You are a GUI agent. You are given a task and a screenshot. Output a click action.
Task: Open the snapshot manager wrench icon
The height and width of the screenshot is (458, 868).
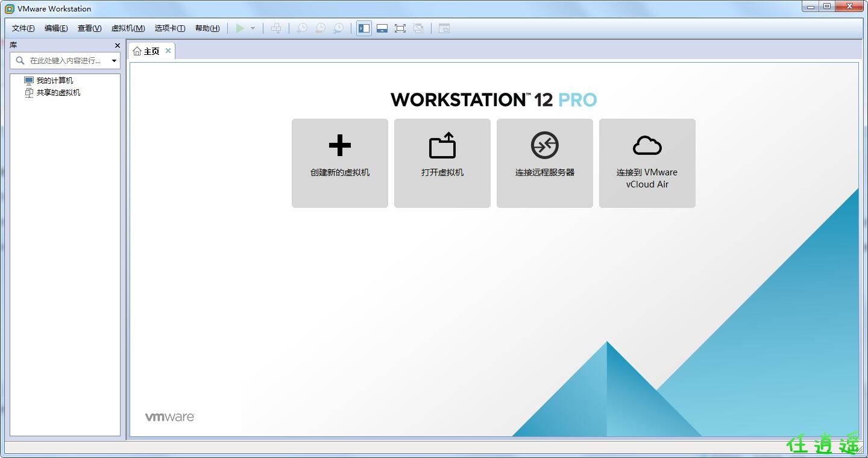click(x=339, y=28)
